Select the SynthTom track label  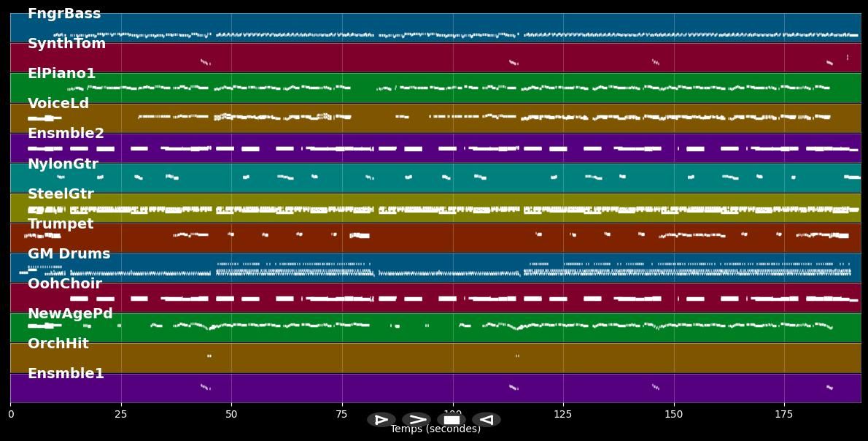pos(66,44)
